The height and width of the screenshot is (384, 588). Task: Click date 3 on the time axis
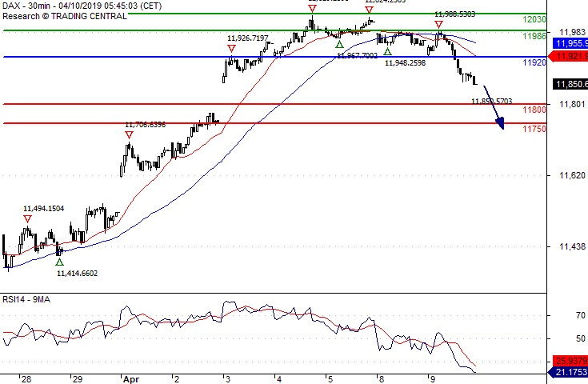(x=229, y=379)
